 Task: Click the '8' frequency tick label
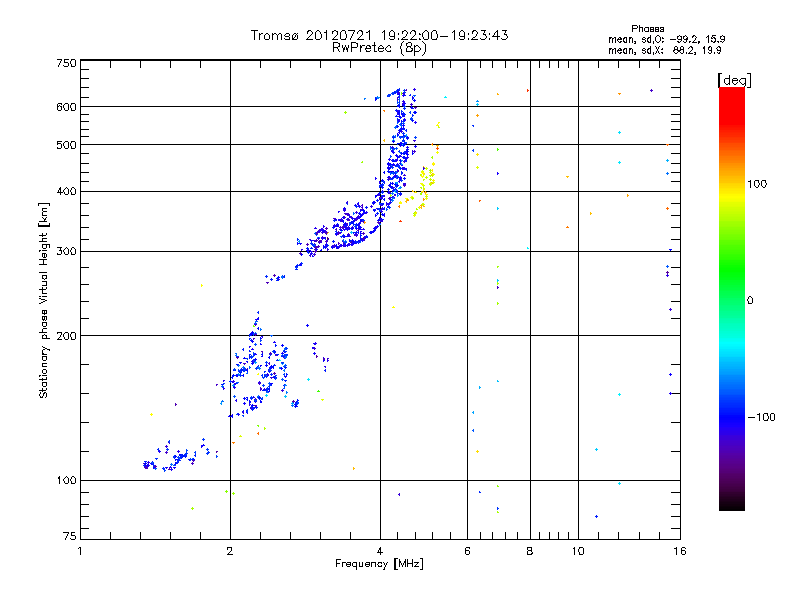tap(530, 551)
